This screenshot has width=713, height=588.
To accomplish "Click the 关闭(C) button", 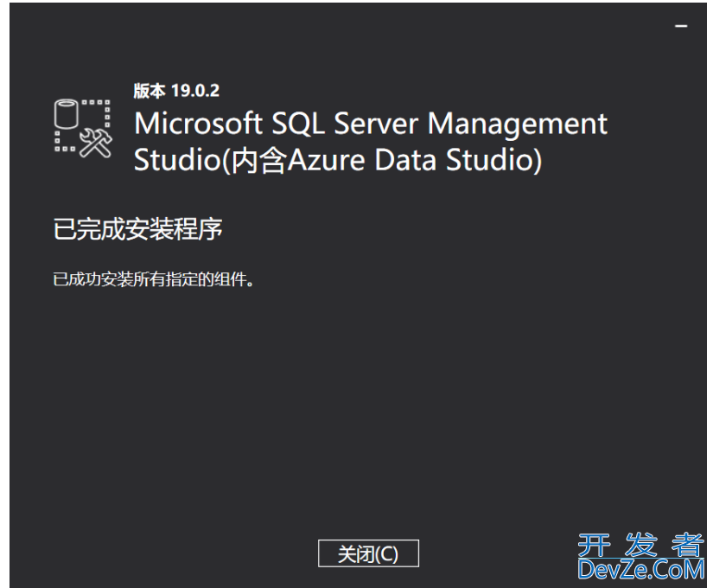I will [x=368, y=553].
